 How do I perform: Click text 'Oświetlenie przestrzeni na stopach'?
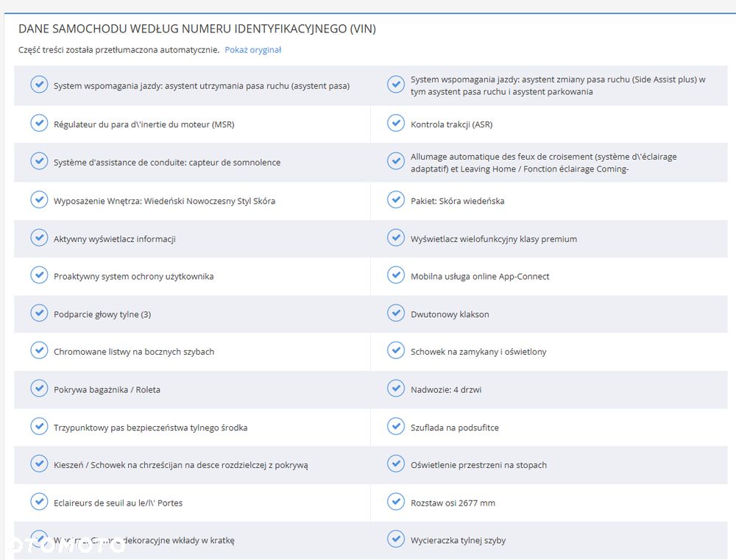pos(479,465)
